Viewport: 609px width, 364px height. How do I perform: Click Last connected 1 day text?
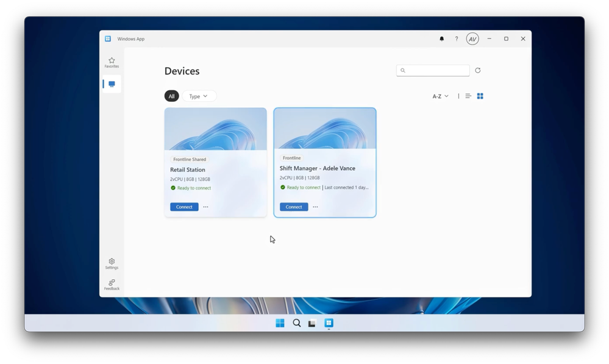[x=346, y=187]
